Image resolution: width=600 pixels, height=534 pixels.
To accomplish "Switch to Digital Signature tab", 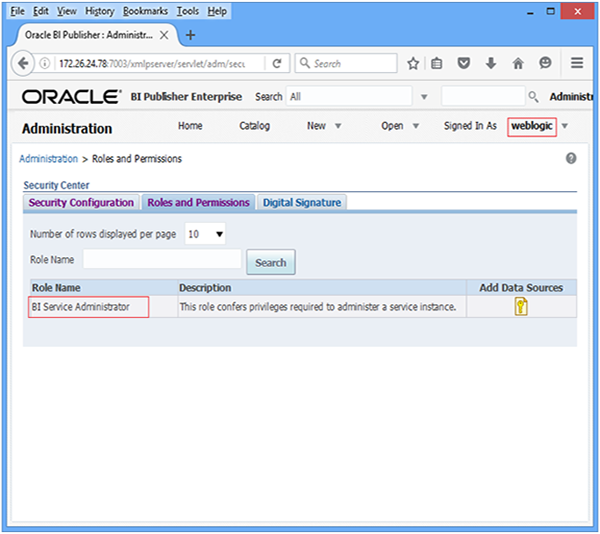I will pyautogui.click(x=302, y=202).
